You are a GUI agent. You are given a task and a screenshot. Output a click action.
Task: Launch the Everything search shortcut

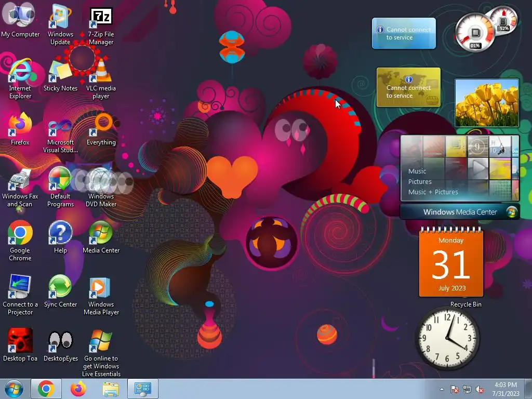pos(101,129)
